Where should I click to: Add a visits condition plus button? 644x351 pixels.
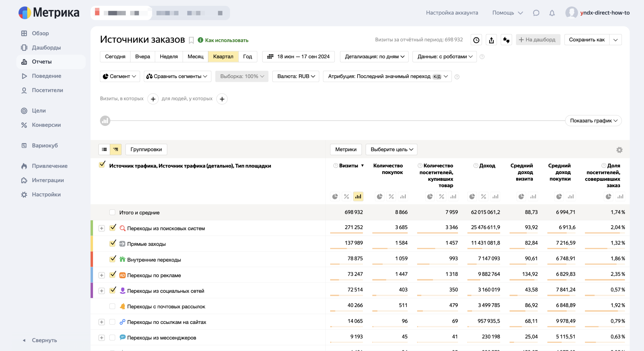(x=153, y=99)
